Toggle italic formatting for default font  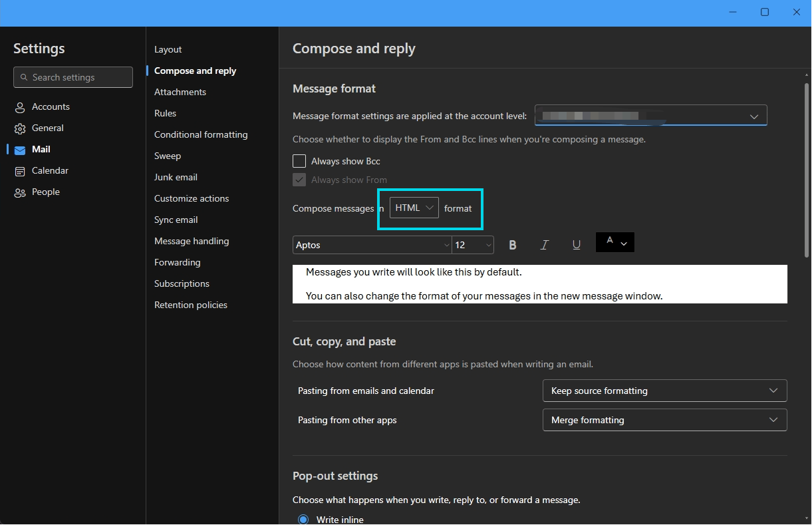545,245
